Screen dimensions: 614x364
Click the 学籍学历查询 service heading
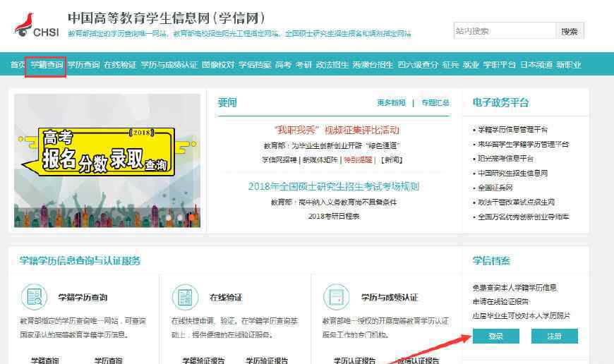tap(83, 298)
